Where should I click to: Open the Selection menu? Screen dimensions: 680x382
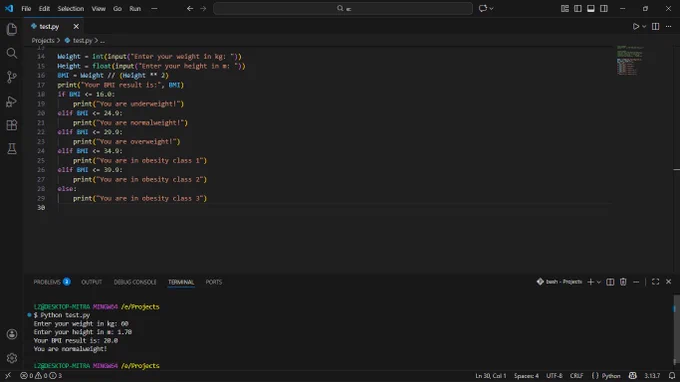pos(71,8)
